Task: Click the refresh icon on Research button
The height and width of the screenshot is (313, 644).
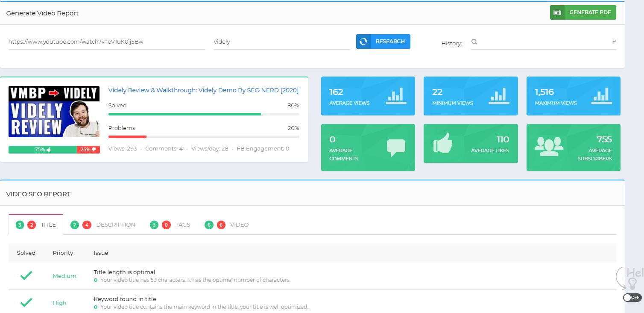Action: click(363, 41)
